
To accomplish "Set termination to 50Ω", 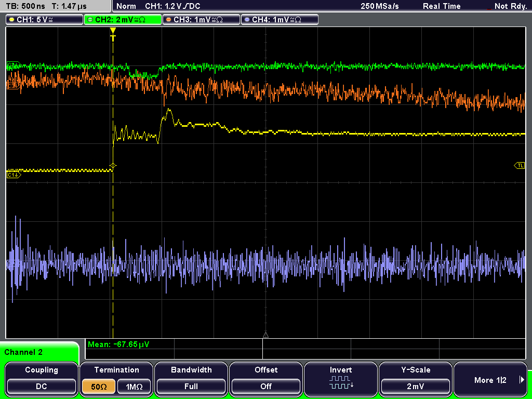I will point(99,387).
